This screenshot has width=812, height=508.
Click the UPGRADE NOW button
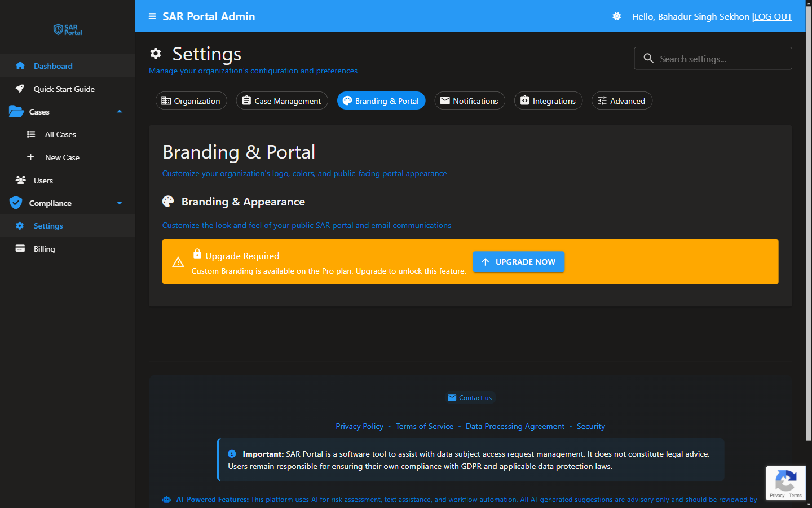[x=518, y=261]
